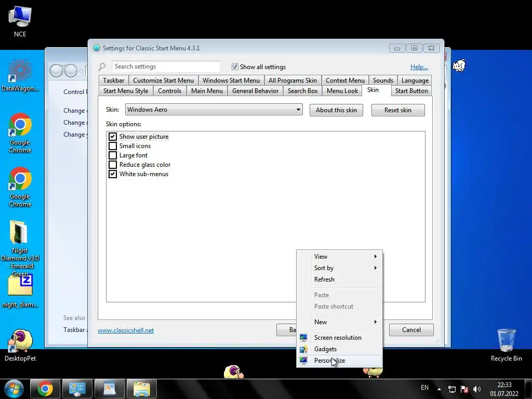Switch to Customize Start Menu tab

pyautogui.click(x=163, y=81)
